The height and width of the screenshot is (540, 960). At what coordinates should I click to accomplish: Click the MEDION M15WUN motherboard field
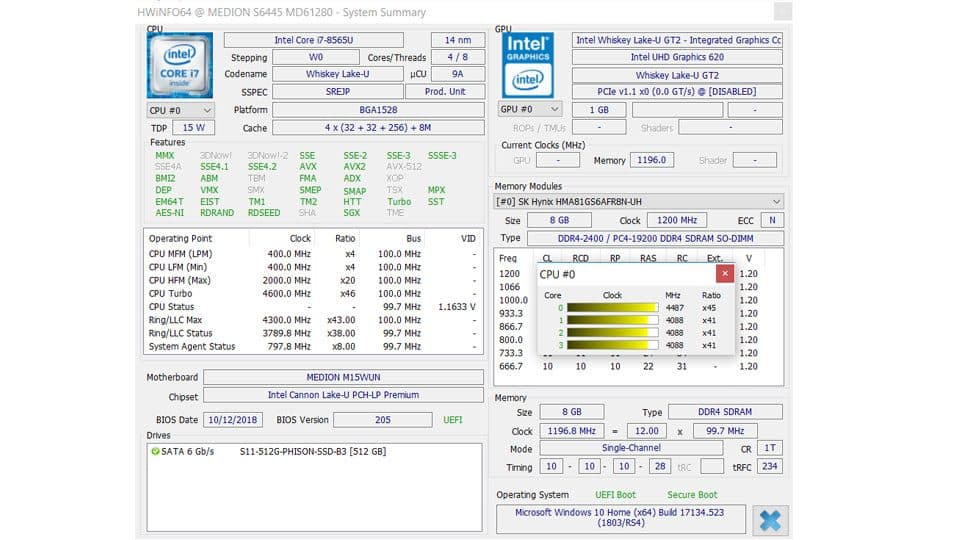pos(343,377)
